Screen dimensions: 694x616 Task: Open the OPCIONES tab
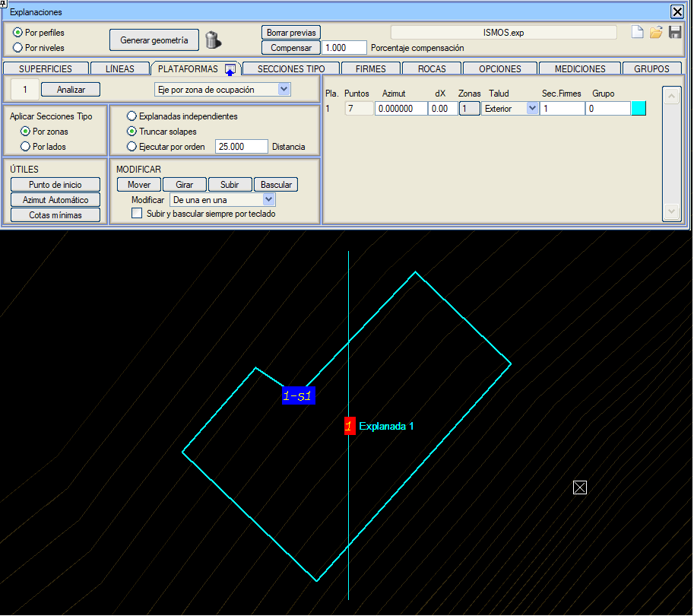tap(500, 68)
